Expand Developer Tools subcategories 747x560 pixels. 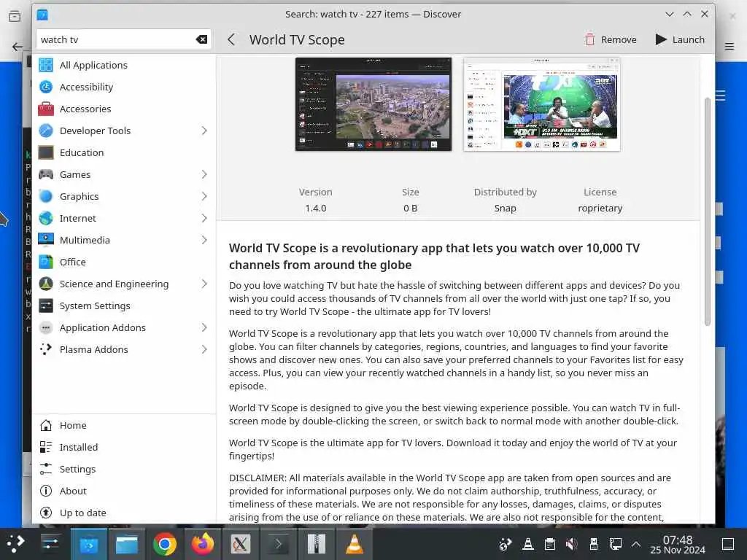[204, 131]
